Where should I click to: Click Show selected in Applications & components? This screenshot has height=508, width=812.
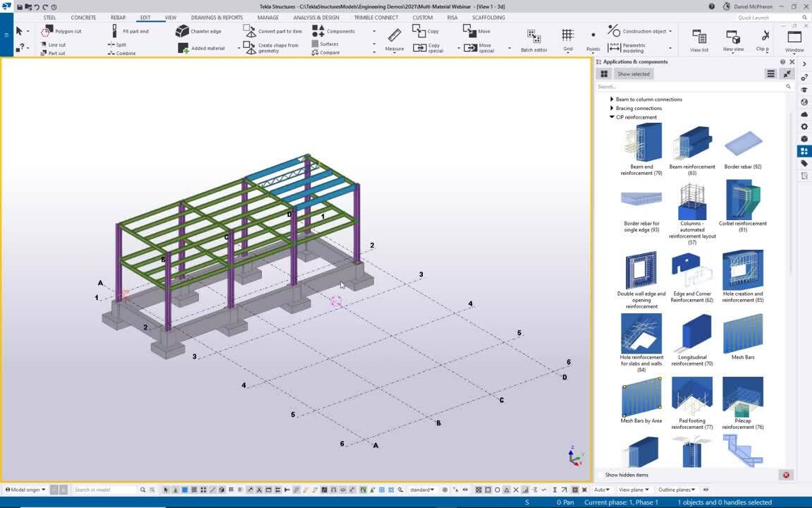(x=632, y=73)
